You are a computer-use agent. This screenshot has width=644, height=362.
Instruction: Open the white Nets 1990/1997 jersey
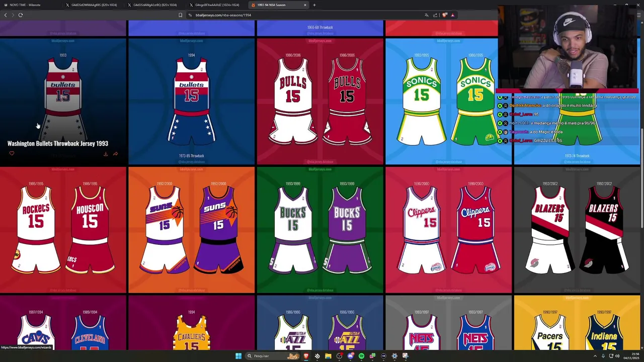(x=422, y=332)
